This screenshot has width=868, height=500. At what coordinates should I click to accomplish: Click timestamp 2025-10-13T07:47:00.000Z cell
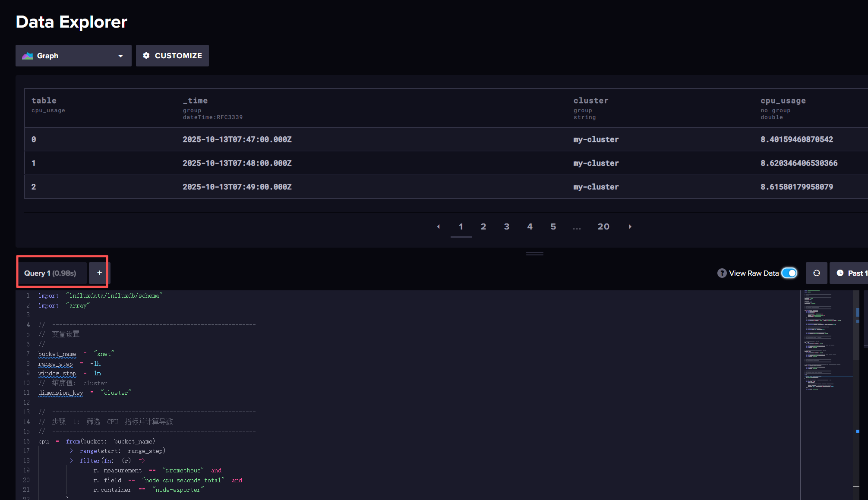237,139
